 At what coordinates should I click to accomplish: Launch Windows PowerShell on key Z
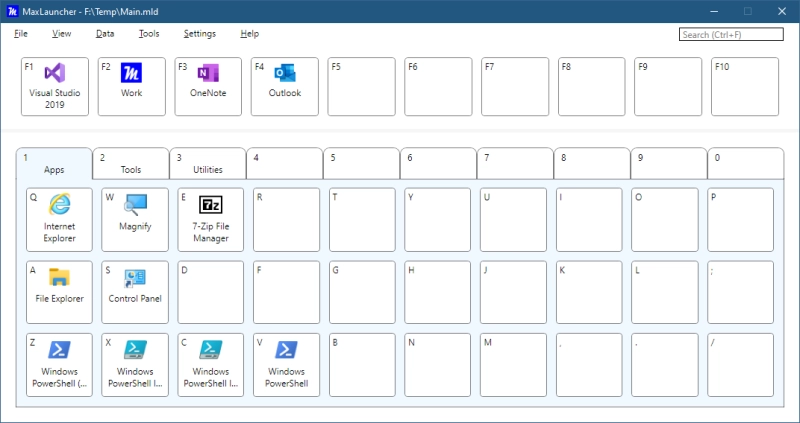(59, 365)
